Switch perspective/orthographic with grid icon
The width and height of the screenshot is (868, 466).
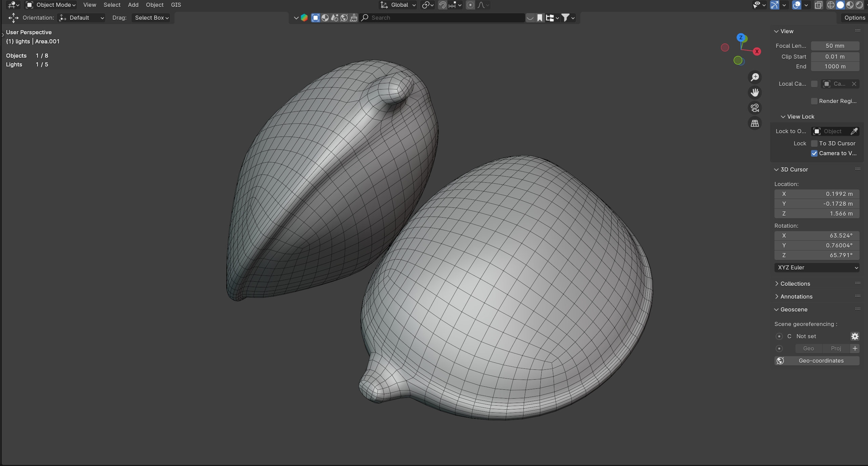[x=755, y=123]
